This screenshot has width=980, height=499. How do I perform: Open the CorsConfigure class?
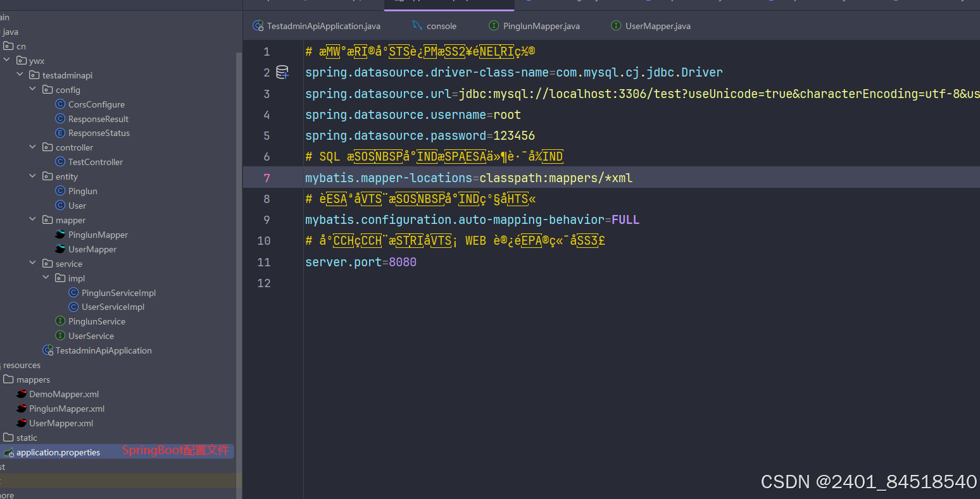point(96,104)
